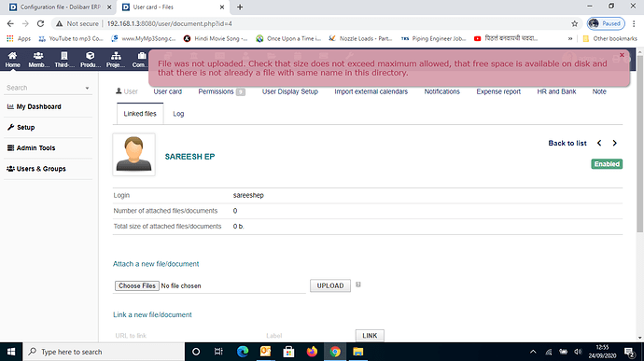Reload the page with refresh icon

tap(40, 24)
